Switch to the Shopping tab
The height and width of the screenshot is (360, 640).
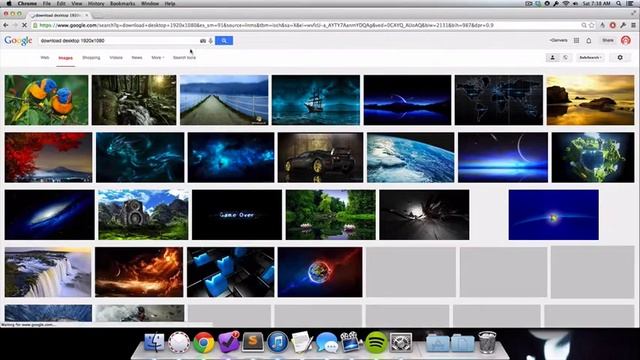(x=91, y=58)
